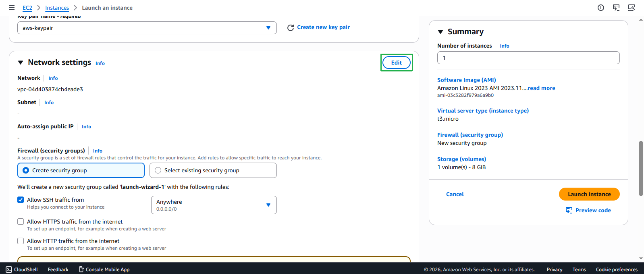Screen dimensions: 644x274
Task: Click read more on AMI description
Action: tap(542, 88)
